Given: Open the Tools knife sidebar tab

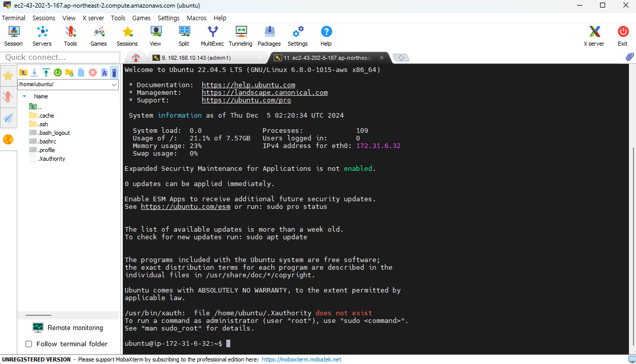Looking at the screenshot, I should coord(8,97).
